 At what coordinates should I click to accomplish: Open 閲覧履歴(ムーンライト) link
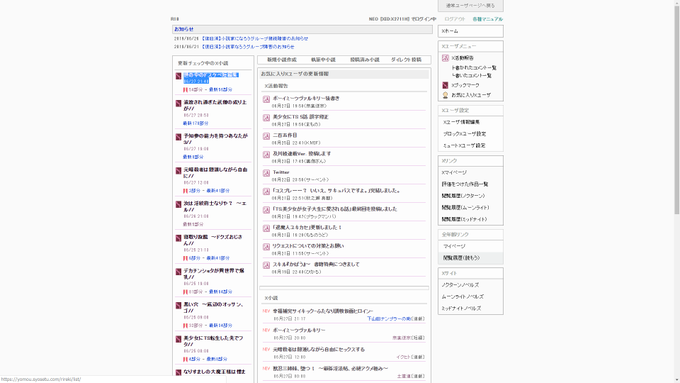(x=465, y=208)
